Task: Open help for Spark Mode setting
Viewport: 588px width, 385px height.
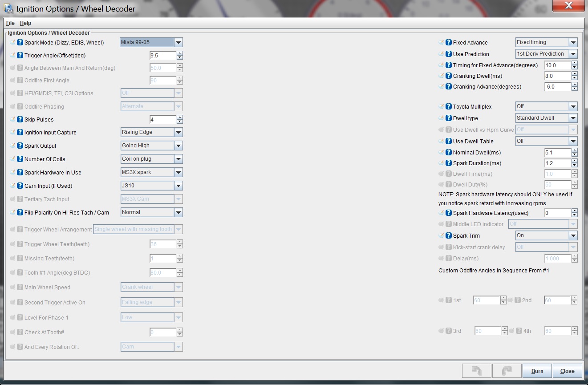Action: (x=20, y=43)
